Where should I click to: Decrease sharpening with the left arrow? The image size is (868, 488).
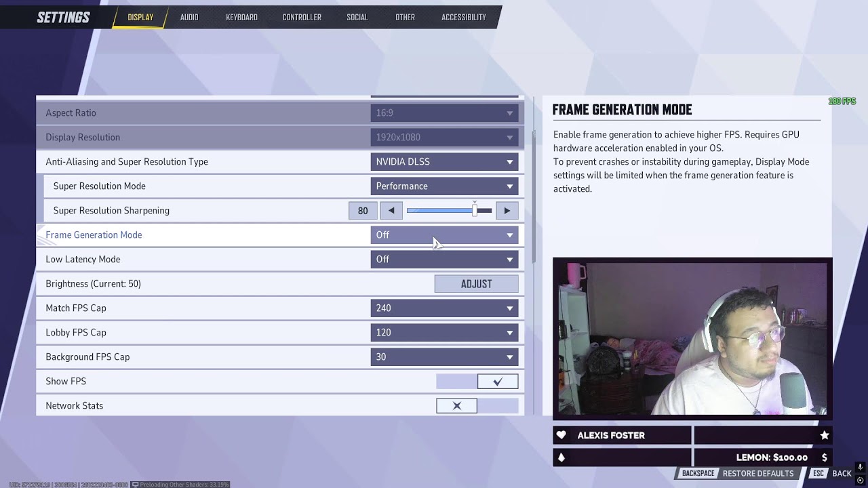[x=391, y=211]
